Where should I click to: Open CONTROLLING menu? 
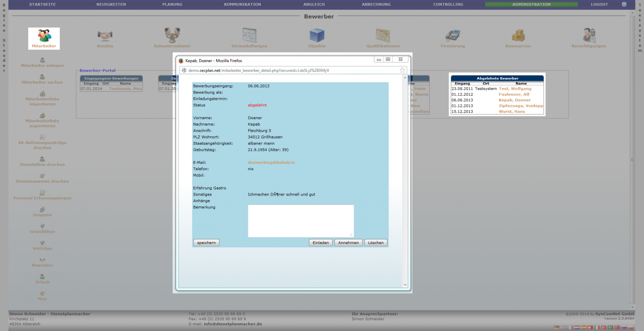[x=448, y=4]
